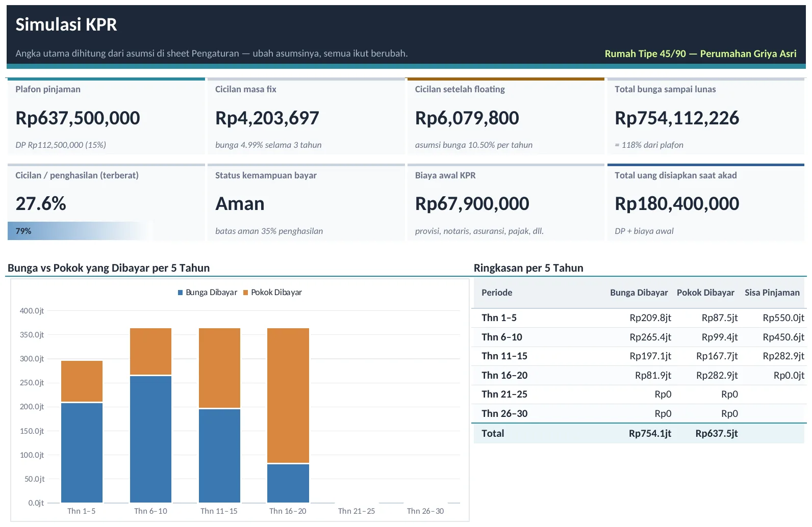Click the Rp550.0jt remaining-loan cell
Viewport: 812px width, 527px height.
tap(783, 318)
